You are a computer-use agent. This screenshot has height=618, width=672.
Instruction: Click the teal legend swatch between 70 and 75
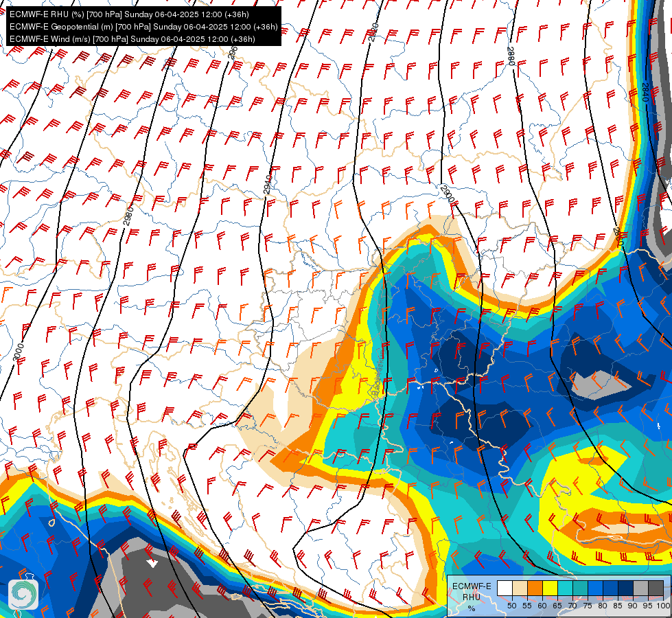coord(580,588)
